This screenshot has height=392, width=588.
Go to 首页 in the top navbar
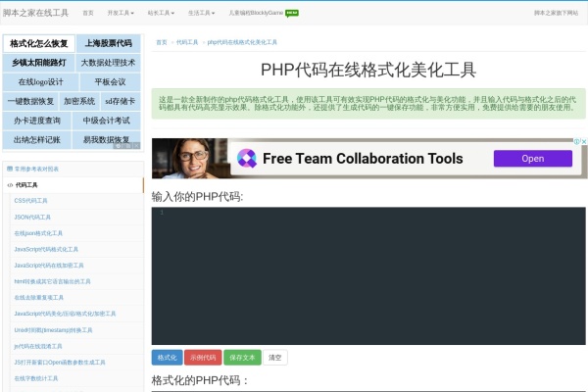click(x=88, y=13)
